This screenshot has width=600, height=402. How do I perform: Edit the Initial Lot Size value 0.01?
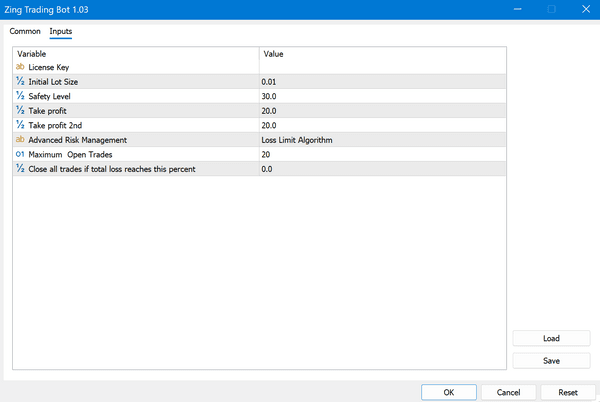(380, 80)
